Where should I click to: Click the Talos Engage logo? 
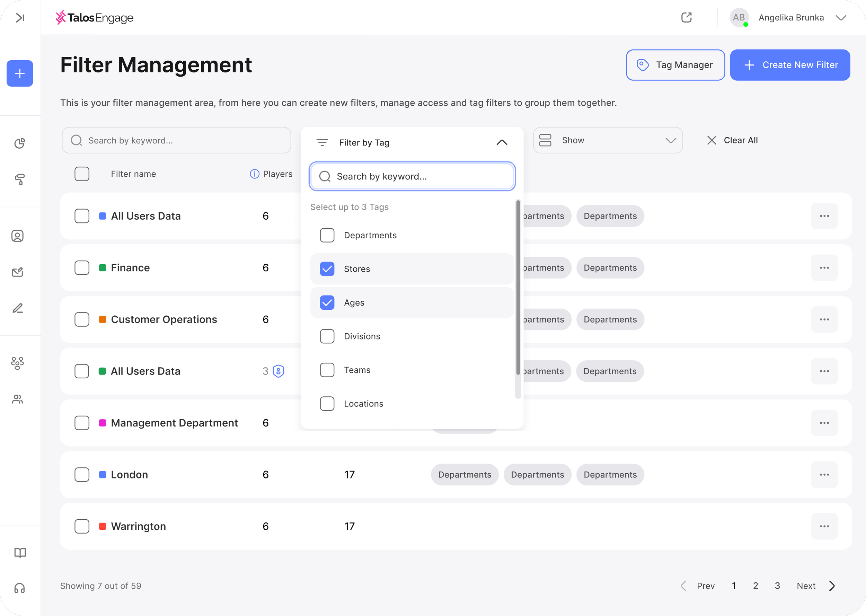click(x=95, y=17)
